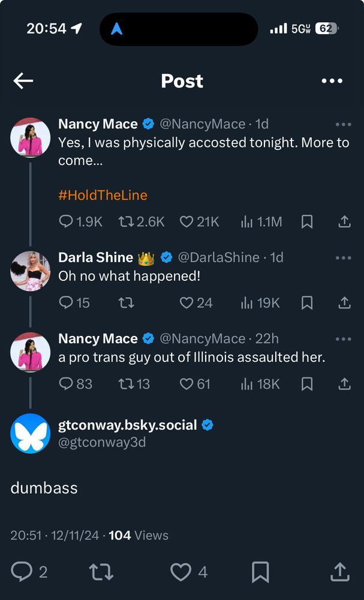Tap the #HoldTheLine hashtag
Viewport: 364px width, 600px height.
(103, 195)
